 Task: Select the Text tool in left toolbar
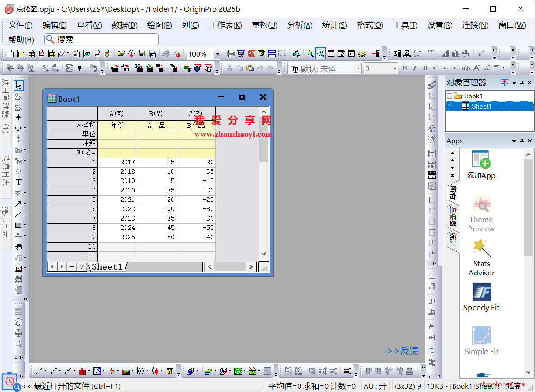click(19, 182)
